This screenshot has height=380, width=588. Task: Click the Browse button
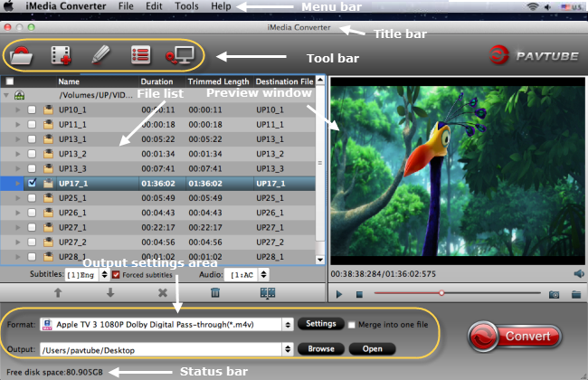click(x=321, y=349)
